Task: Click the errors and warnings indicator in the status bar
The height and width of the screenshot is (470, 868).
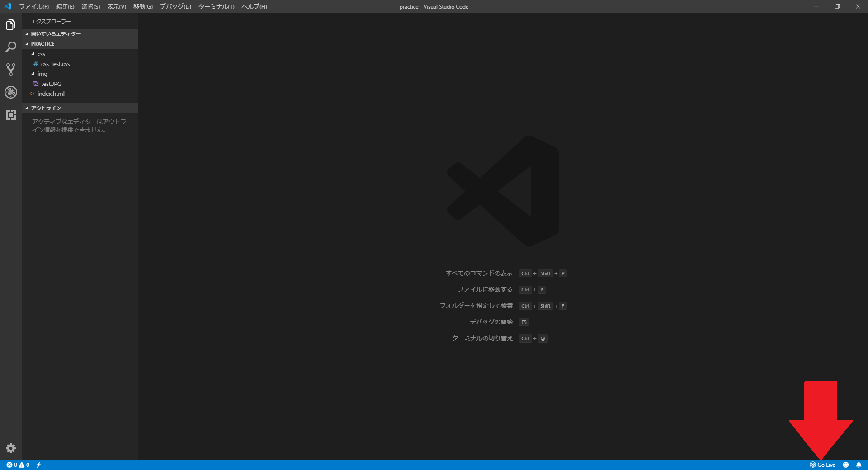Action: tap(18, 465)
